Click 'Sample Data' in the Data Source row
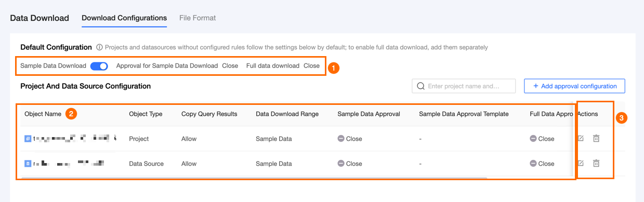The image size is (644, 202). pyautogui.click(x=274, y=164)
